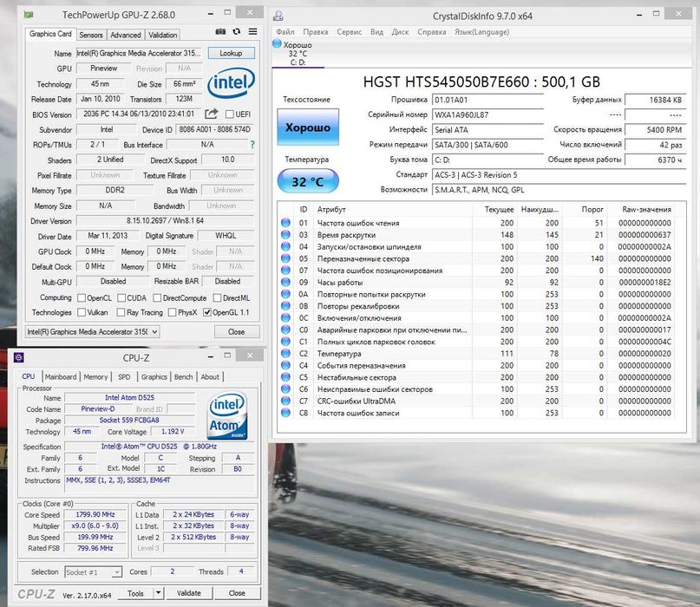Click the GPU-Z refresh icon
The height and width of the screenshot is (607, 700).
[237, 31]
